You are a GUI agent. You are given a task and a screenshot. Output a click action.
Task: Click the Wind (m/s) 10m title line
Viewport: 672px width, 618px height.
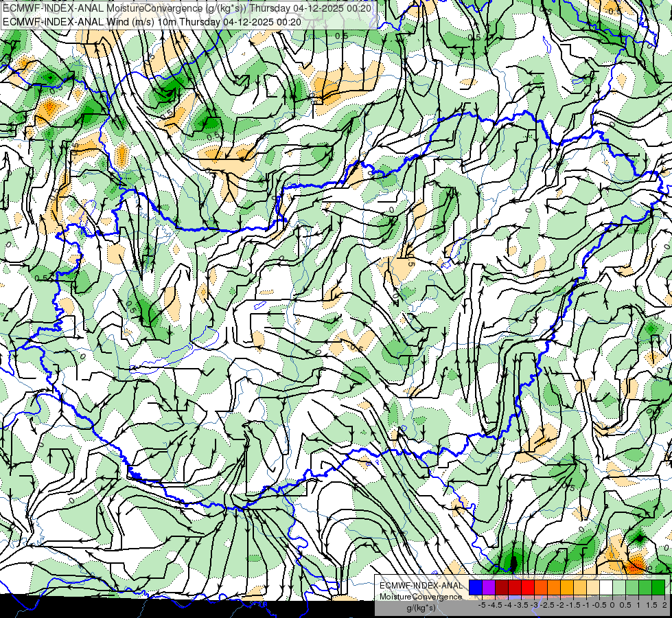click(152, 22)
